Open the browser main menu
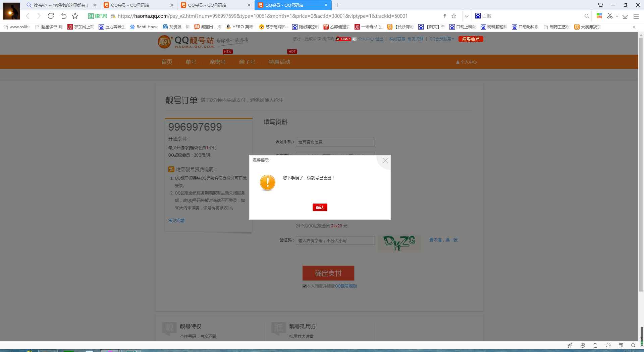644x352 pixels. pos(636,16)
